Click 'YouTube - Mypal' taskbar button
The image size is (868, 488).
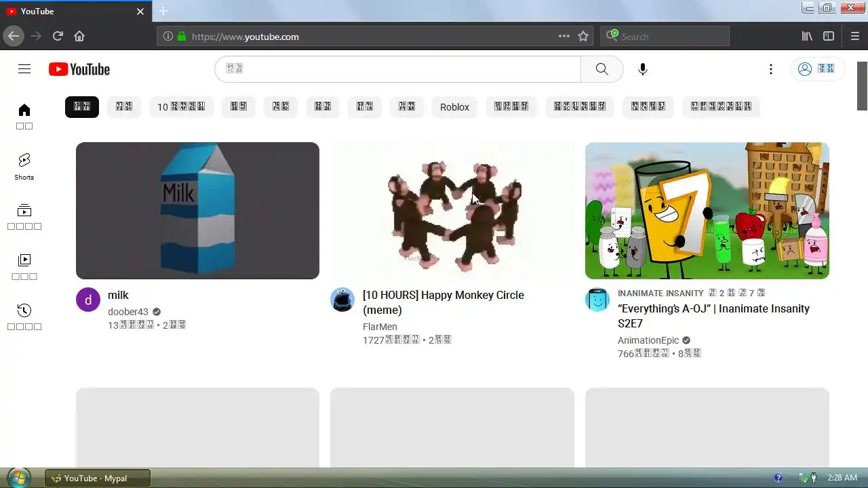point(98,478)
